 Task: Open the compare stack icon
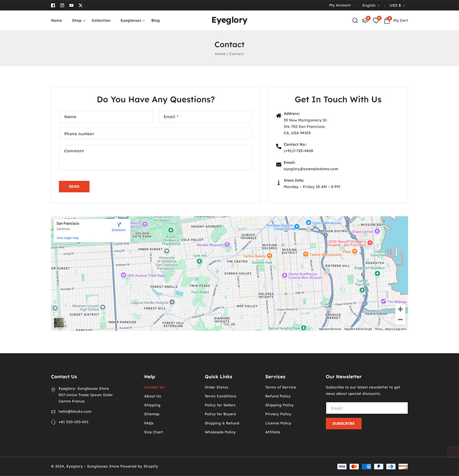point(365,20)
